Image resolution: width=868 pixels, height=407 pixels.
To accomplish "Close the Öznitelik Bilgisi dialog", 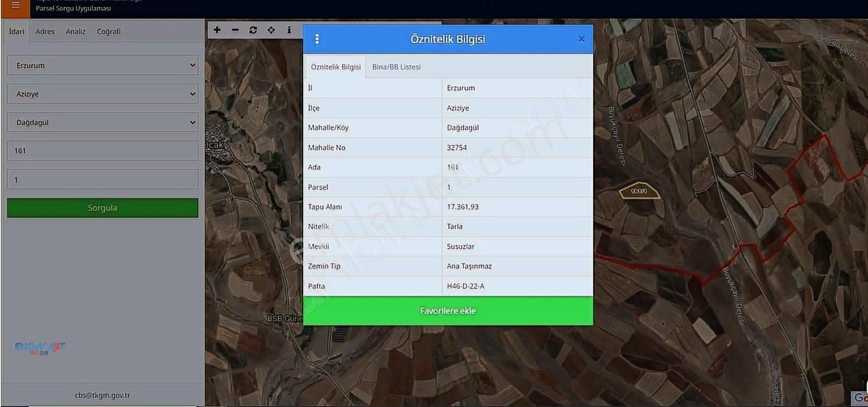I will [581, 39].
